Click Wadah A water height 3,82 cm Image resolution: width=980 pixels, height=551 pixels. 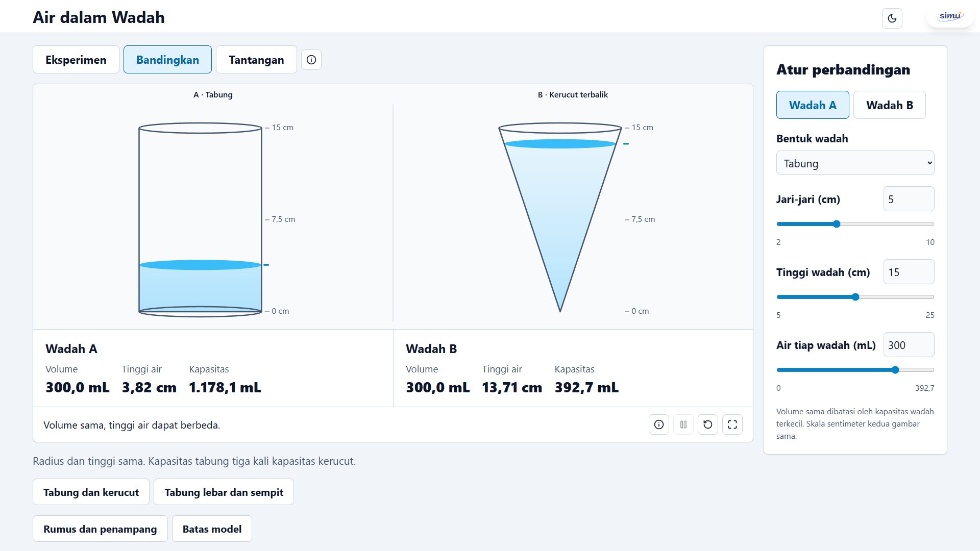[149, 388]
